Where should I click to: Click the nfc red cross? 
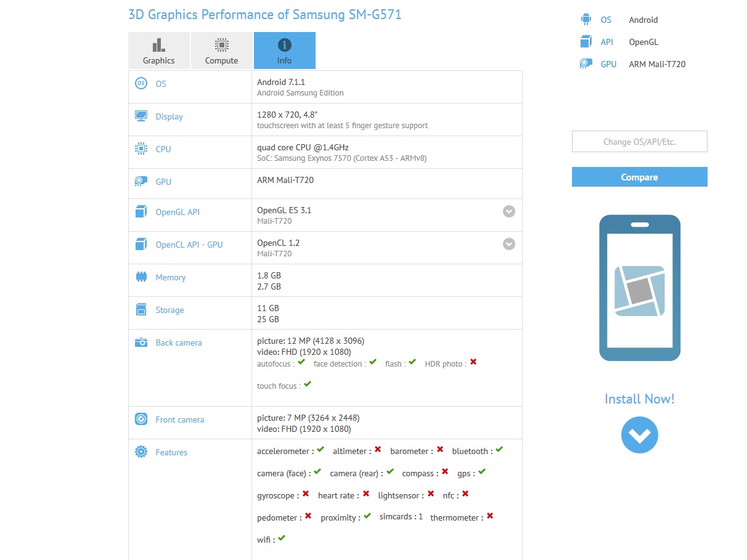point(465,494)
